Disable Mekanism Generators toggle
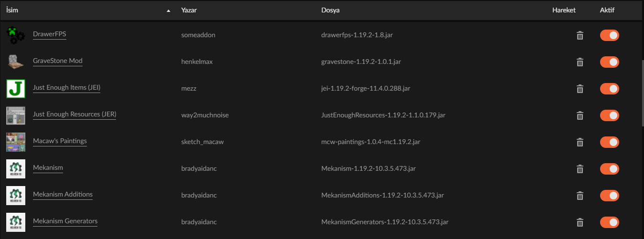This screenshot has height=239, width=644. tap(609, 222)
